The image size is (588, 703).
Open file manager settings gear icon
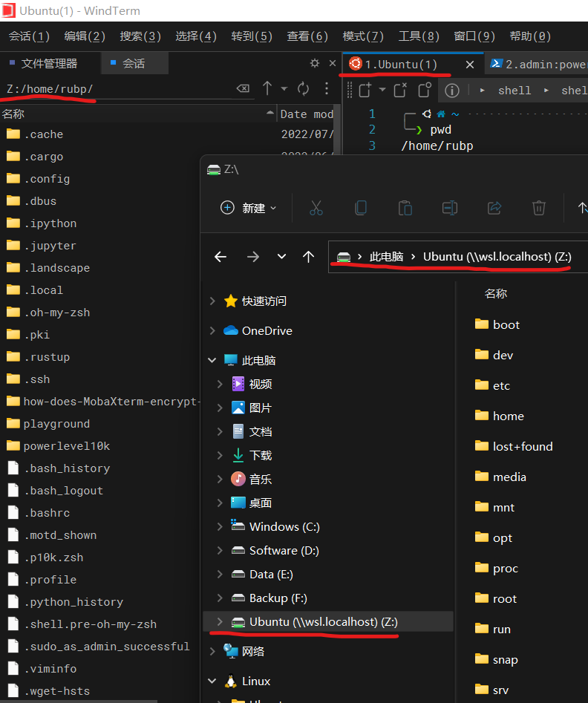pyautogui.click(x=315, y=63)
